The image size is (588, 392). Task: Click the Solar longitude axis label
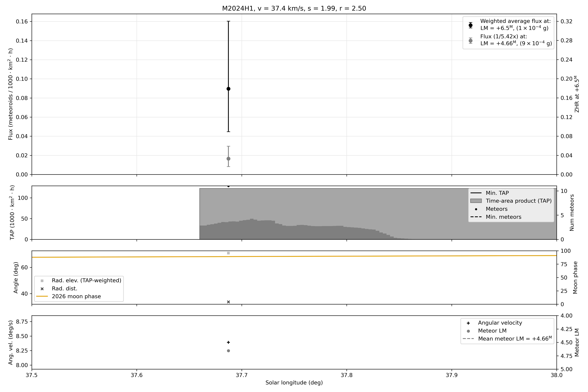(x=294, y=382)
